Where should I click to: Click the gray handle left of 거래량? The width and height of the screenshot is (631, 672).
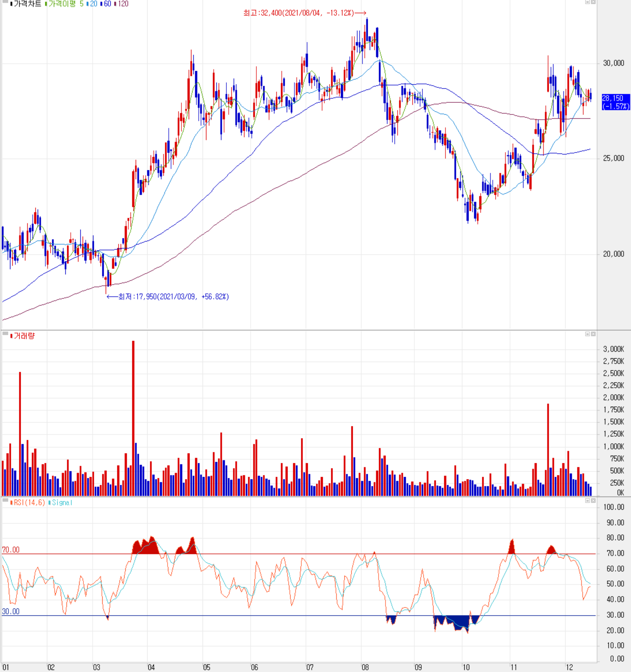(x=5, y=334)
